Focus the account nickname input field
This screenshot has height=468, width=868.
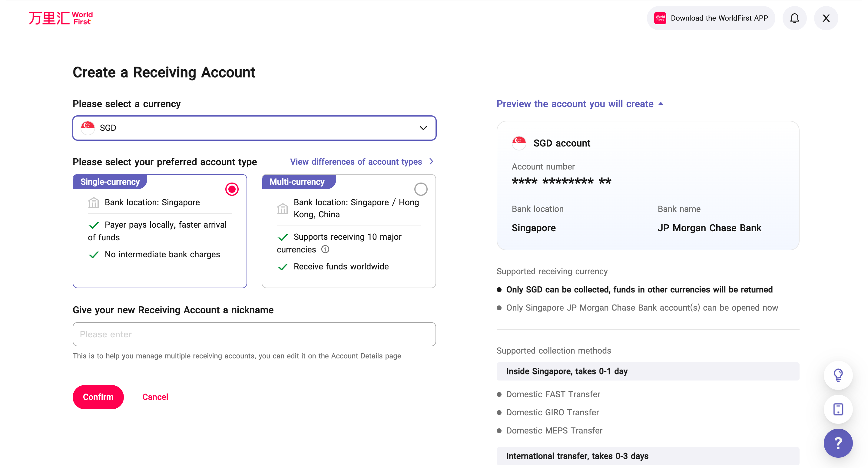tap(254, 334)
